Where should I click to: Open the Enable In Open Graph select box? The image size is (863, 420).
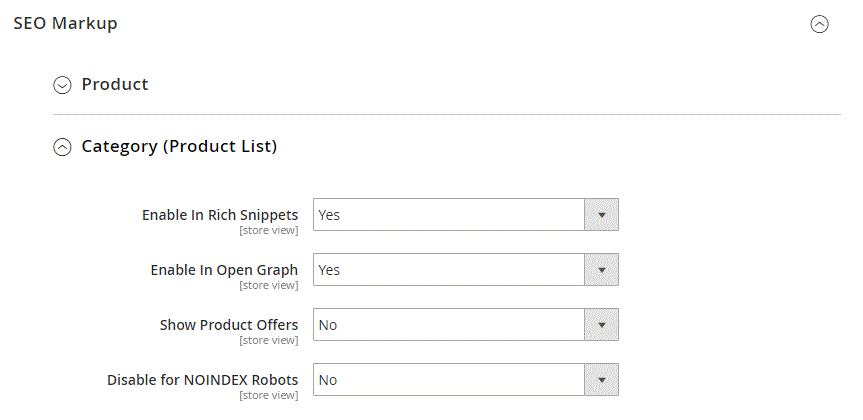click(x=449, y=270)
